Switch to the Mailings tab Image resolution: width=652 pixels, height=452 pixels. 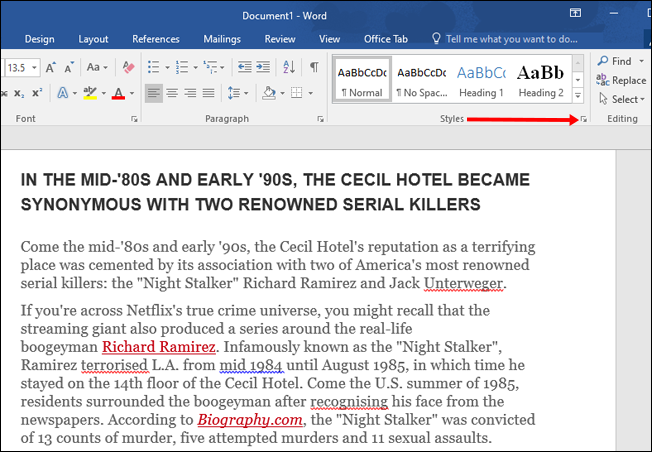222,39
